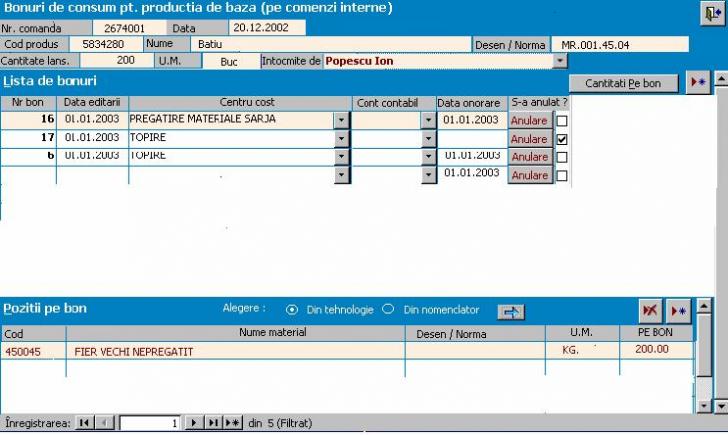Viewport: 728px width, 435px height.
Task: Expand Centru cost dropdown for PREGATIRE MATERIALE SARJA
Action: (341, 121)
